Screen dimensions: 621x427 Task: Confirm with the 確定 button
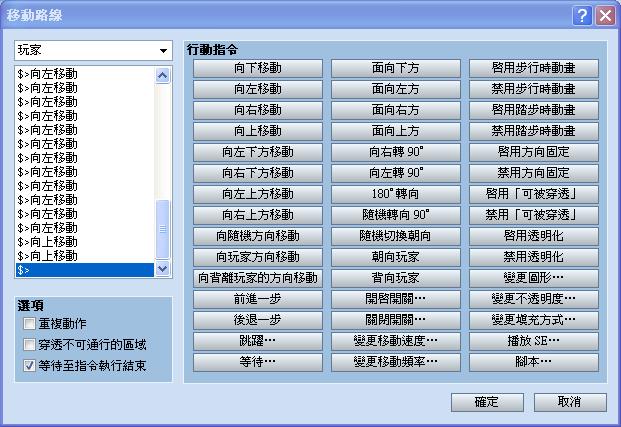tap(487, 402)
